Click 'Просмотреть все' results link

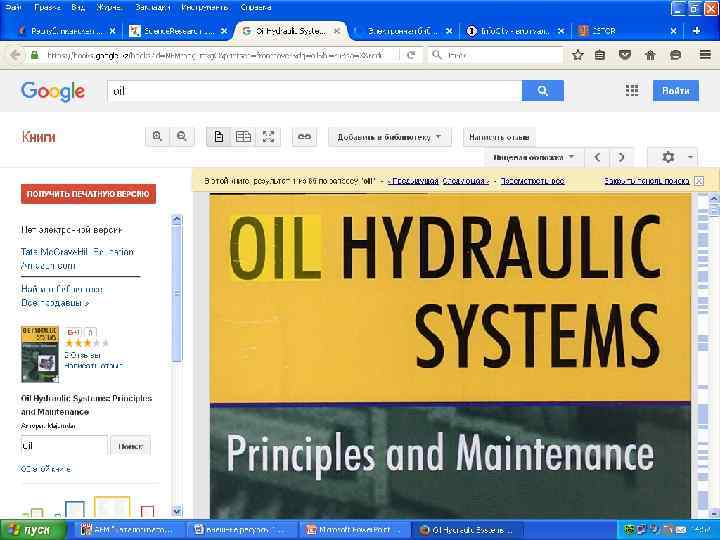pos(533,181)
